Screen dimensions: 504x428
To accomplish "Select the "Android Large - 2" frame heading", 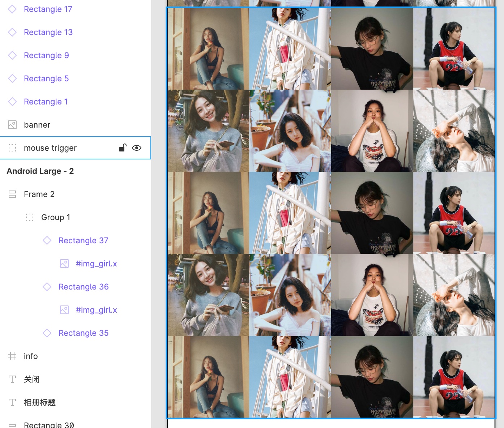I will click(40, 171).
